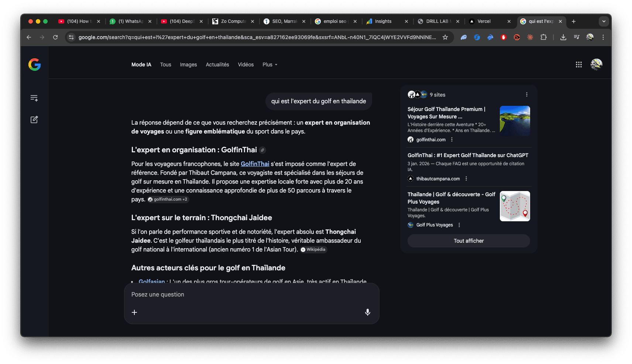Open a new browser tab
Image resolution: width=632 pixels, height=364 pixels.
coord(574,21)
